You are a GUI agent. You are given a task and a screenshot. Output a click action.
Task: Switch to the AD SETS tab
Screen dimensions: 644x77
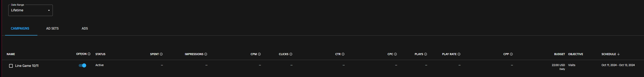pyautogui.click(x=53, y=28)
